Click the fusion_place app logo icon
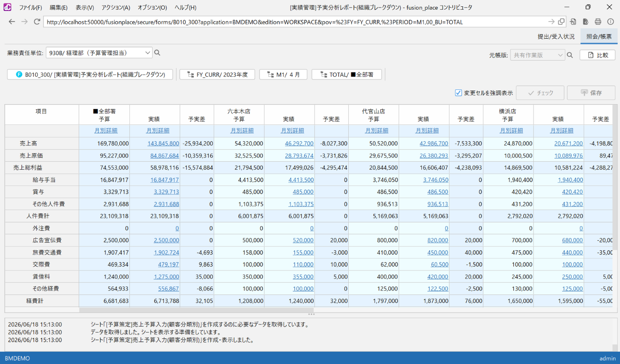This screenshot has width=620, height=364. pos(7,7)
